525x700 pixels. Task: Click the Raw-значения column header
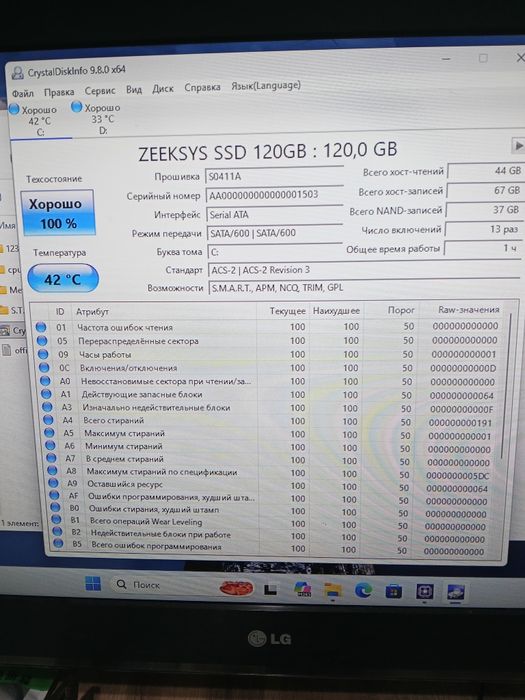coord(468,309)
